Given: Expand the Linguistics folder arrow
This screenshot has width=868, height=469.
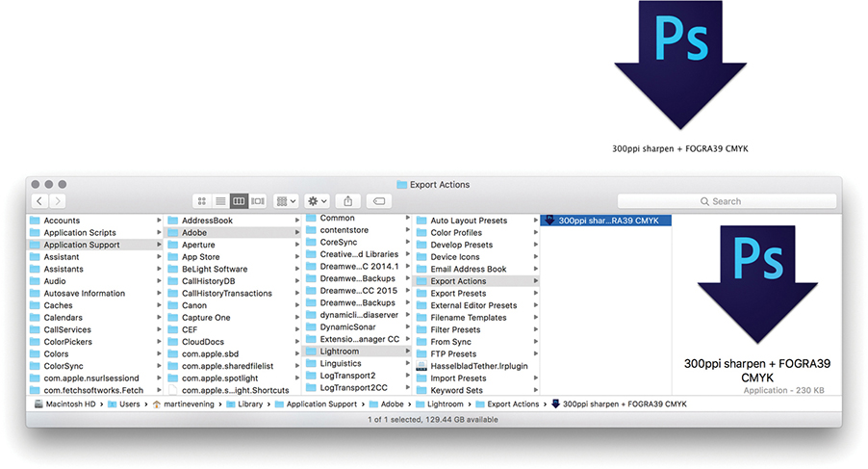Looking at the screenshot, I should pyautogui.click(x=408, y=363).
